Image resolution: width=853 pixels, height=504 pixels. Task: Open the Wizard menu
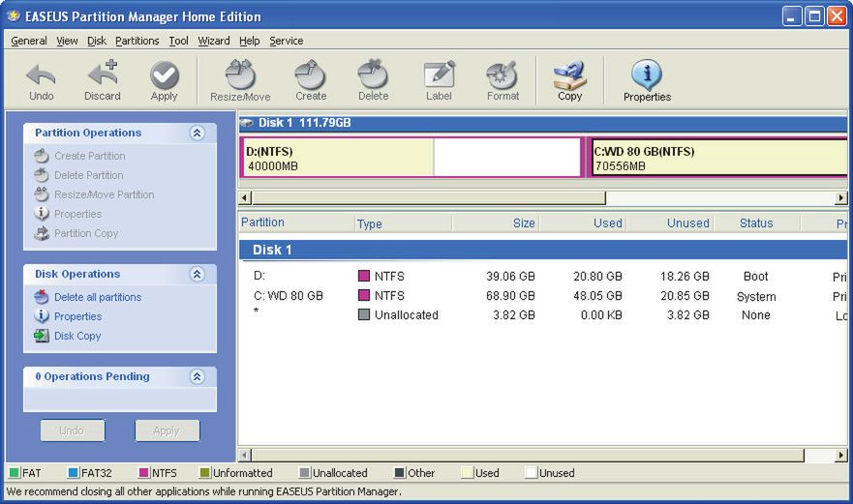coord(214,41)
